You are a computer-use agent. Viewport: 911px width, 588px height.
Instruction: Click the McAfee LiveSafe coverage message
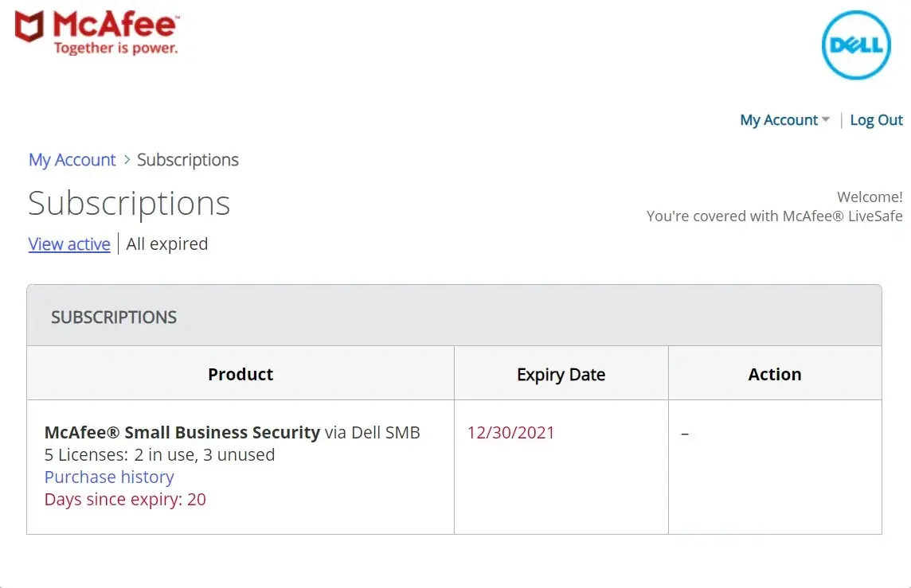click(x=774, y=216)
